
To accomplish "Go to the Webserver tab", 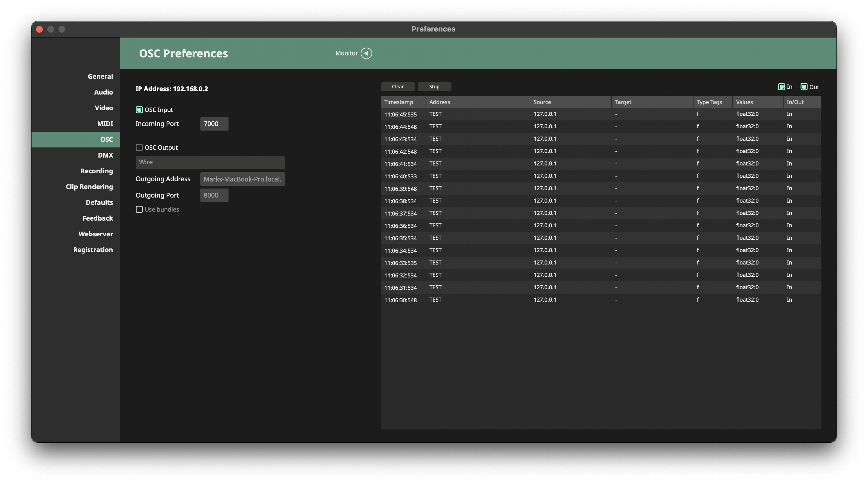I will point(95,234).
